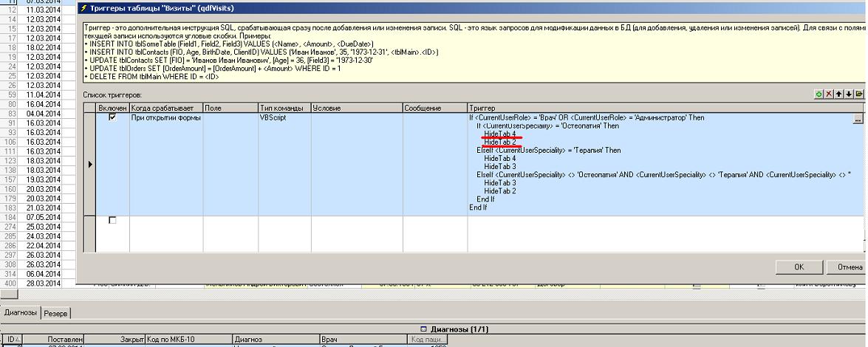Switch to the Диагнозы tab
Image resolution: width=868 pixels, height=347 pixels.
21,313
